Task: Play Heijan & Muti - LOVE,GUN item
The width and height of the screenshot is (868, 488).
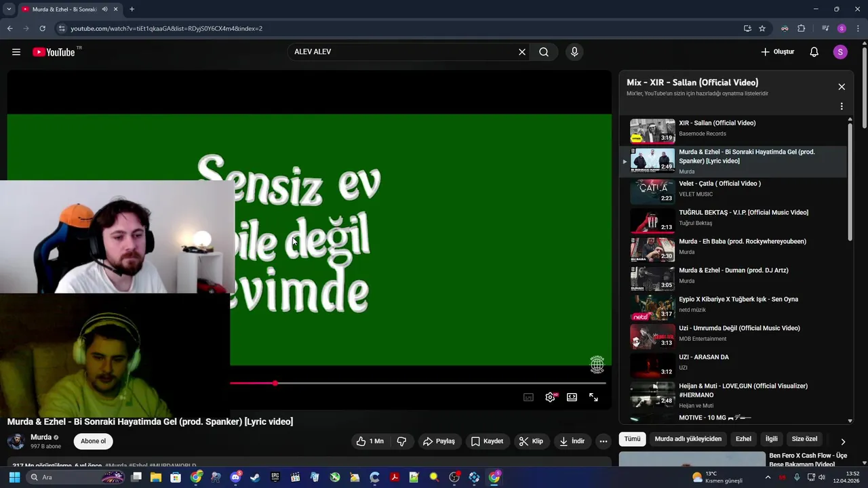Action: 734,394
